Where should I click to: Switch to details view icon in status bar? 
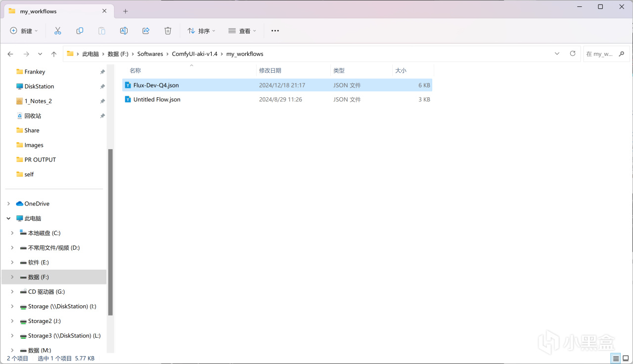(616, 358)
